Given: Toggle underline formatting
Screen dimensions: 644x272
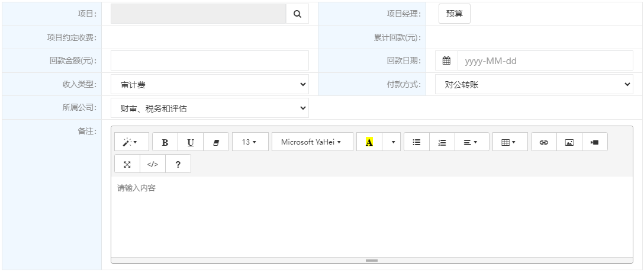Looking at the screenshot, I should [191, 142].
